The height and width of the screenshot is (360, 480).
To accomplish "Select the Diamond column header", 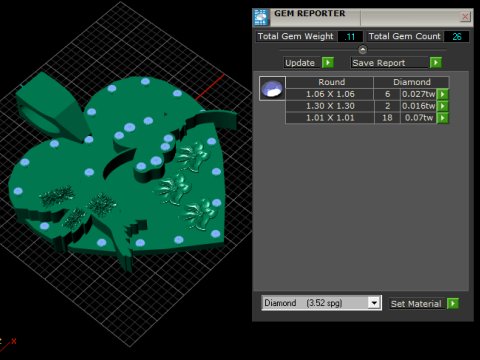I will tap(412, 82).
